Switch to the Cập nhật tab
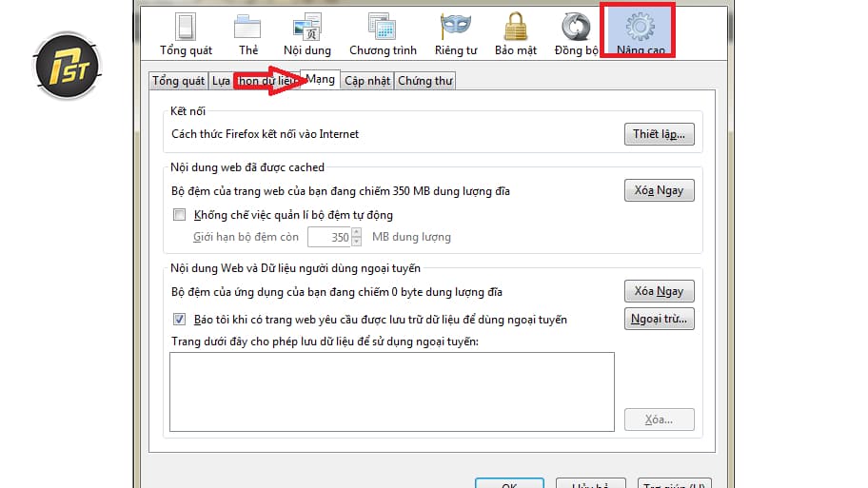 coord(367,81)
